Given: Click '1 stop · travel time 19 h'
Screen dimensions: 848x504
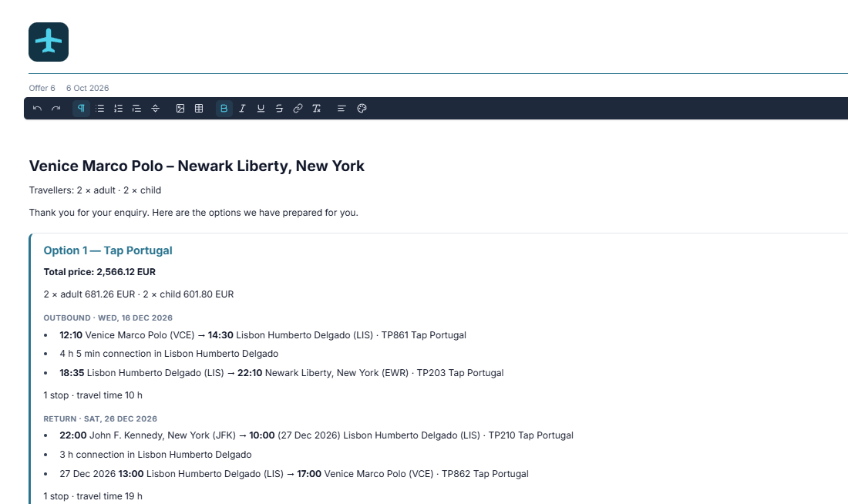Looking at the screenshot, I should pyautogui.click(x=93, y=496).
